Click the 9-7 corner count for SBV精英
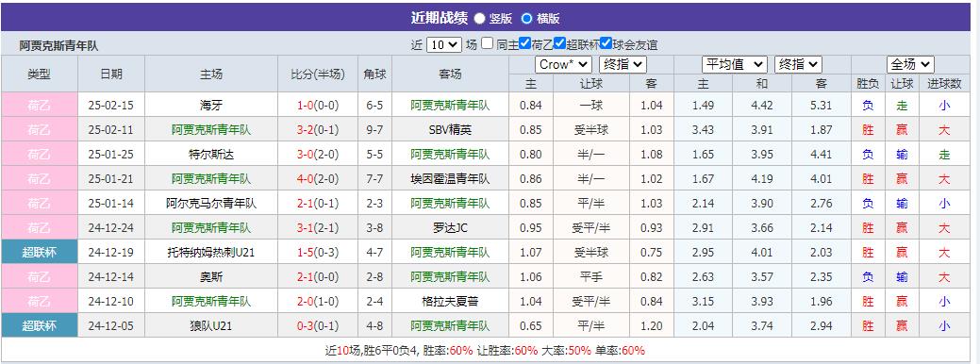 (x=374, y=130)
